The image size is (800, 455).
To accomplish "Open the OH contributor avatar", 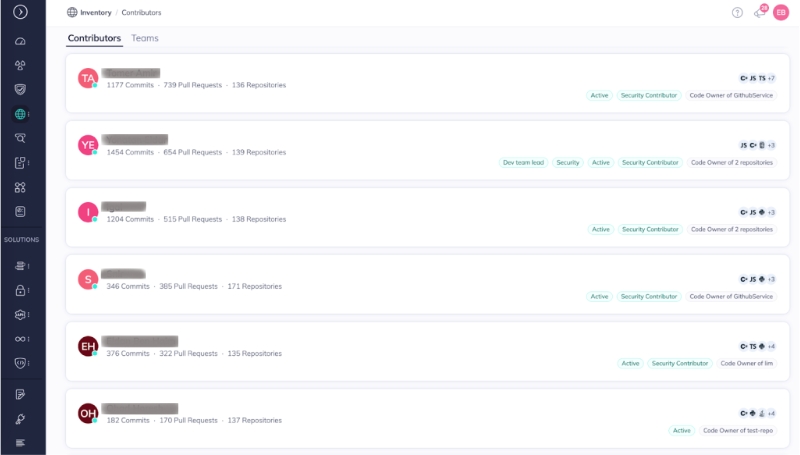I will (x=88, y=413).
